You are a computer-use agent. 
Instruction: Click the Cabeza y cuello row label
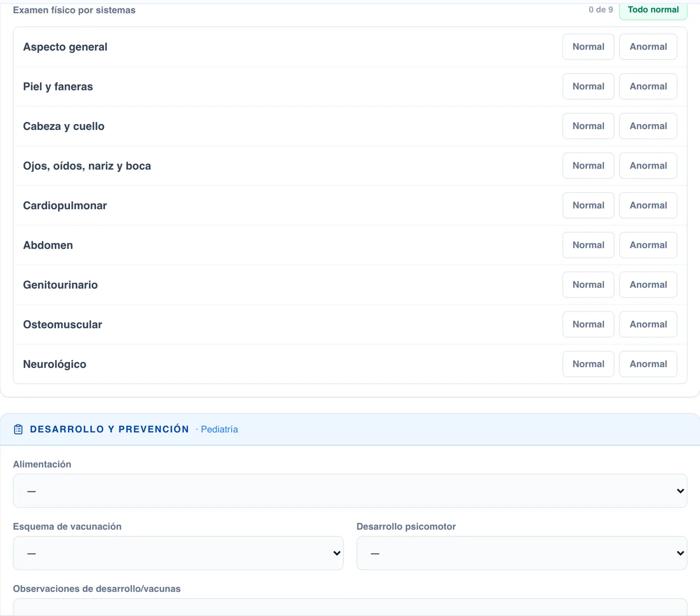point(63,126)
